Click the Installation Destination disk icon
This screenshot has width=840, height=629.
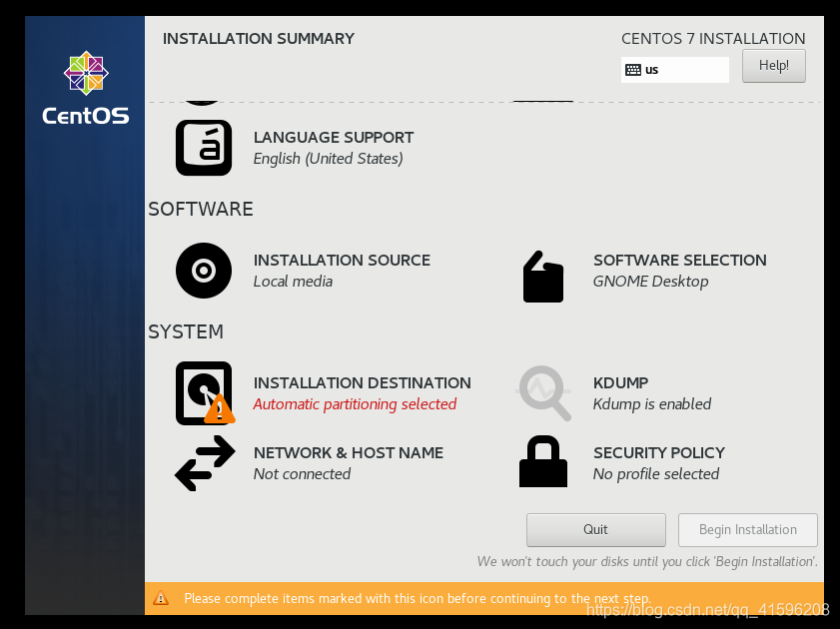(x=205, y=393)
